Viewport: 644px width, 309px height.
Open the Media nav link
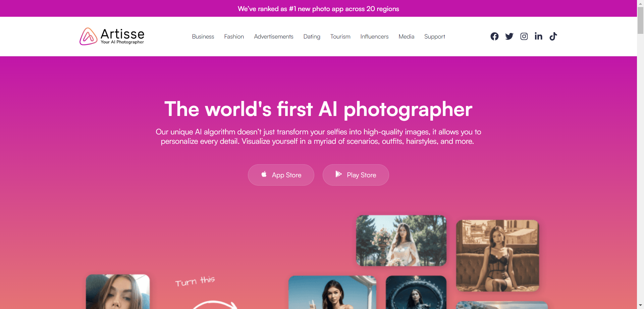[x=407, y=37]
